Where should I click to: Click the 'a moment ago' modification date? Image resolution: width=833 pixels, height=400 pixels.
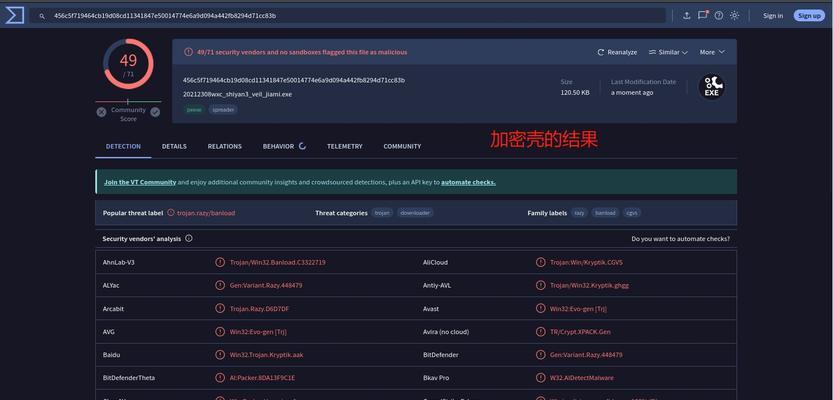pyautogui.click(x=632, y=92)
